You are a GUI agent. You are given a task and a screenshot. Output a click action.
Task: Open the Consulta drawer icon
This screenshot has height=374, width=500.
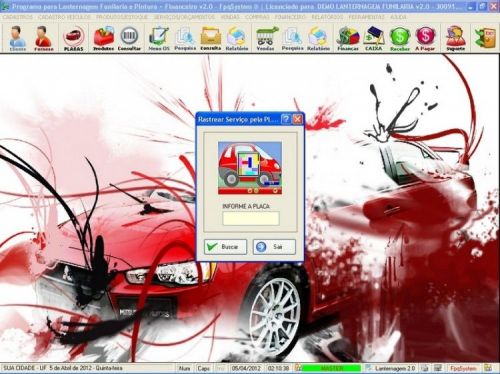pos(211,39)
